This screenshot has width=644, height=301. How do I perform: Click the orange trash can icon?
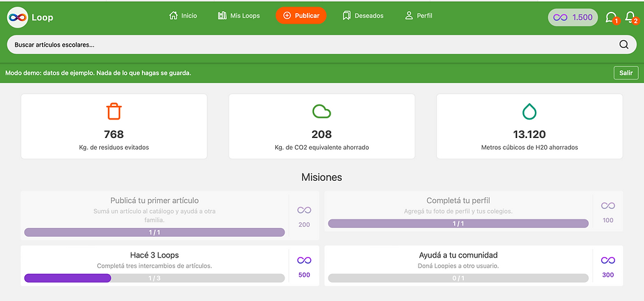tap(114, 111)
